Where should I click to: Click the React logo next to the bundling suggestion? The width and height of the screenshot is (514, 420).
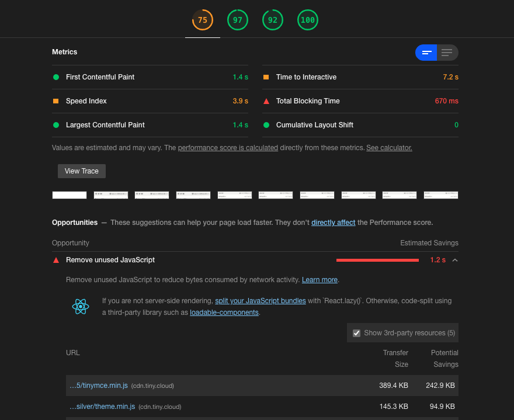click(80, 306)
